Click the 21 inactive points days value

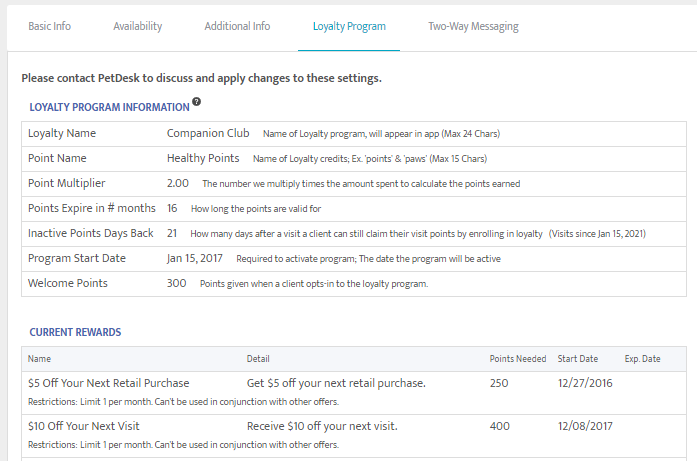(x=172, y=233)
